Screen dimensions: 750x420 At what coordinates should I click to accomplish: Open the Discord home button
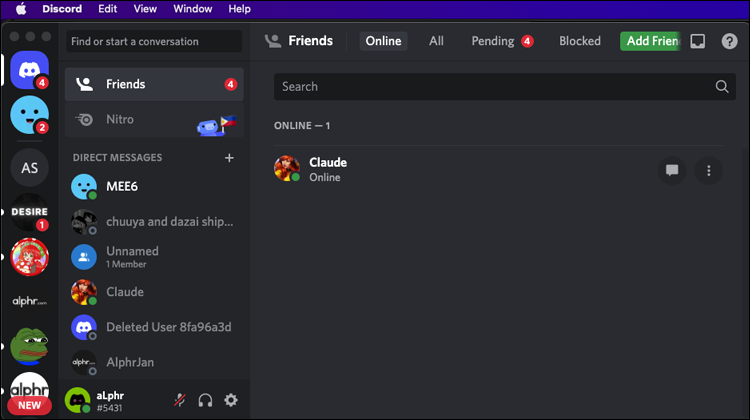coord(29,70)
